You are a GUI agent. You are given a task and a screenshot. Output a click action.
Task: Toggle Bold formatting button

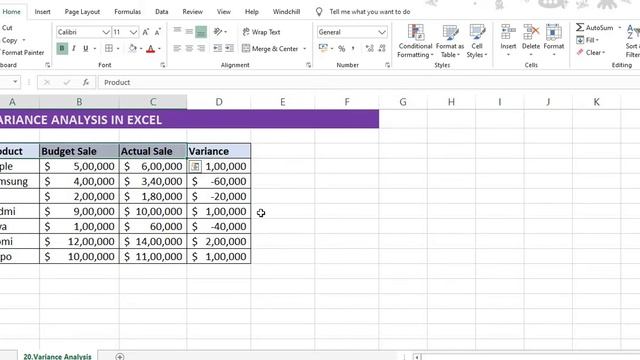click(62, 49)
